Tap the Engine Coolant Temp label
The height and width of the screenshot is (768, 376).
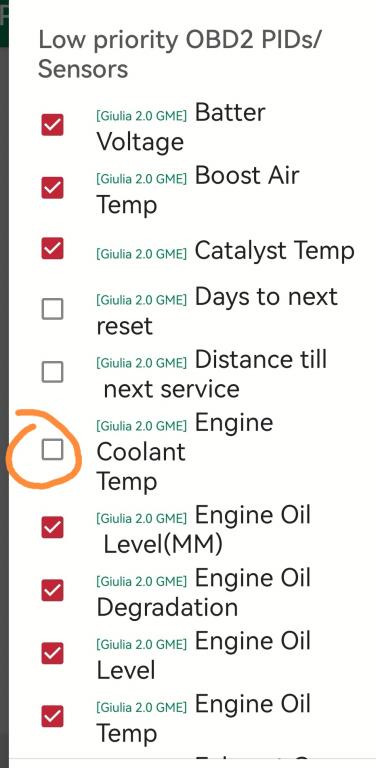[185, 452]
